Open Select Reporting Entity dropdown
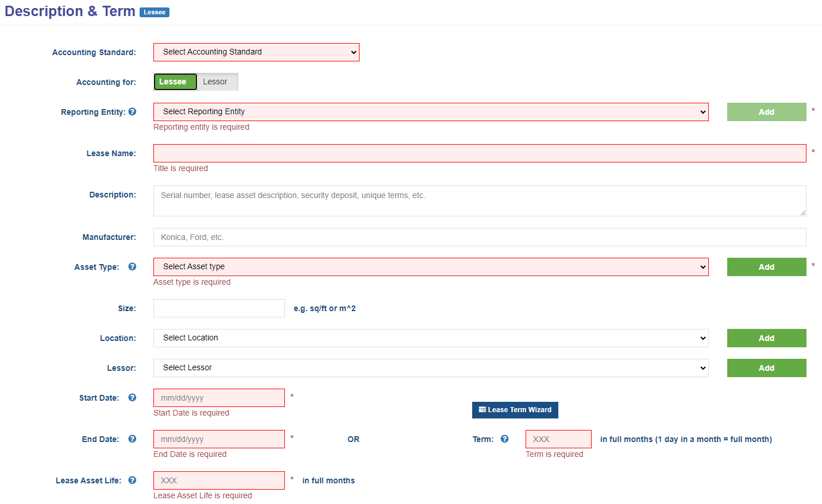This screenshot has height=504, width=822. 431,112
